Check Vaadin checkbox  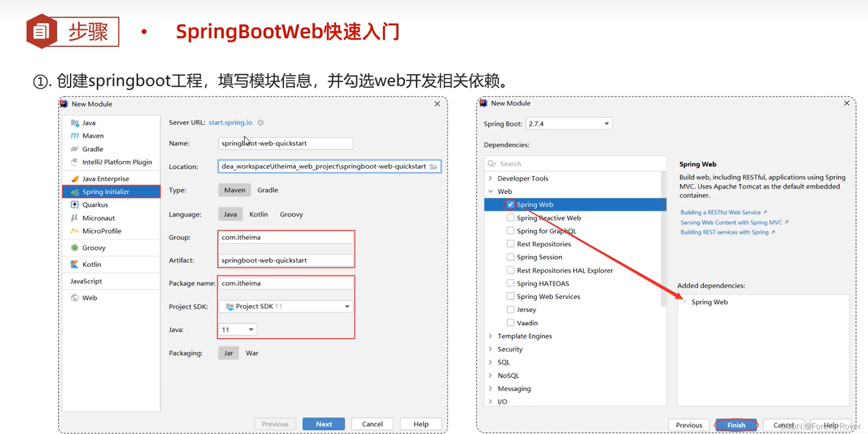click(510, 323)
